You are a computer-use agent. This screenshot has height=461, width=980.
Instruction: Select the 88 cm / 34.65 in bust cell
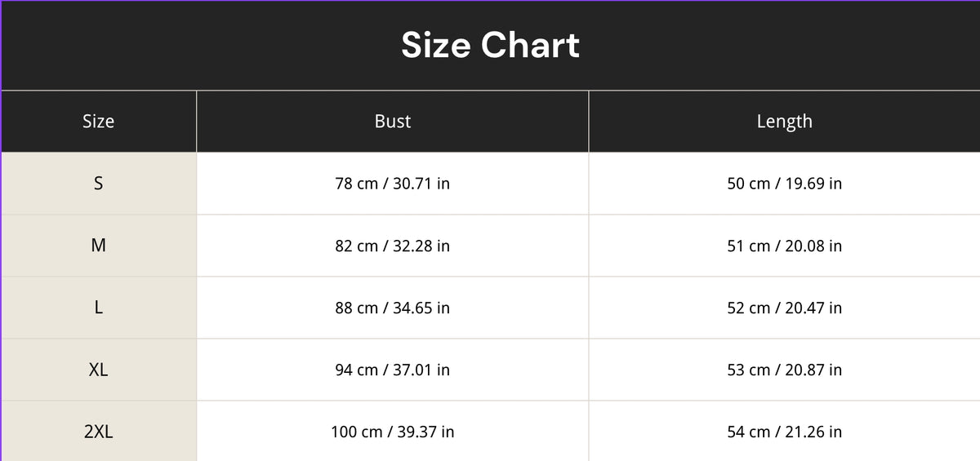[393, 308]
